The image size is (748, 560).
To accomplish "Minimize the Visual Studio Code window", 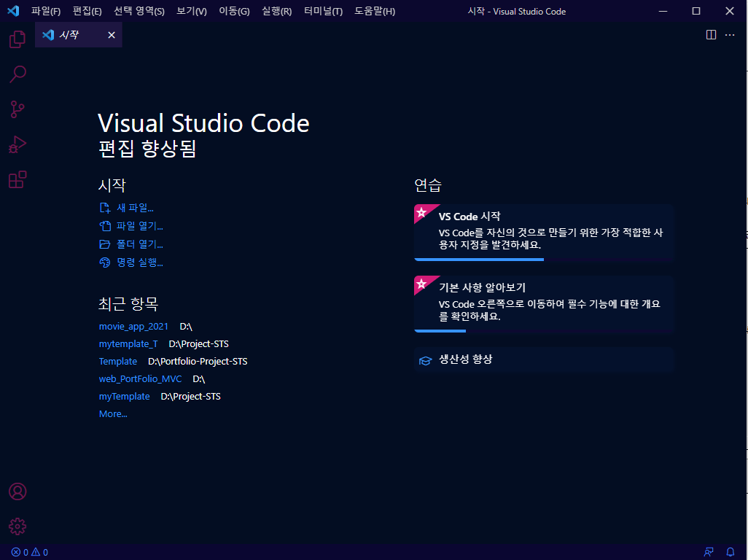I will (x=663, y=11).
